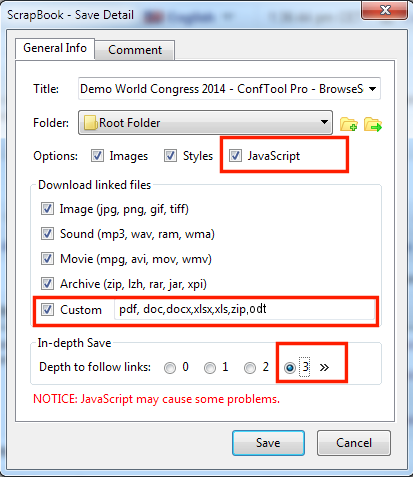Toggle the Images checkbox
Viewport: 413px width, 477px height.
97,156
